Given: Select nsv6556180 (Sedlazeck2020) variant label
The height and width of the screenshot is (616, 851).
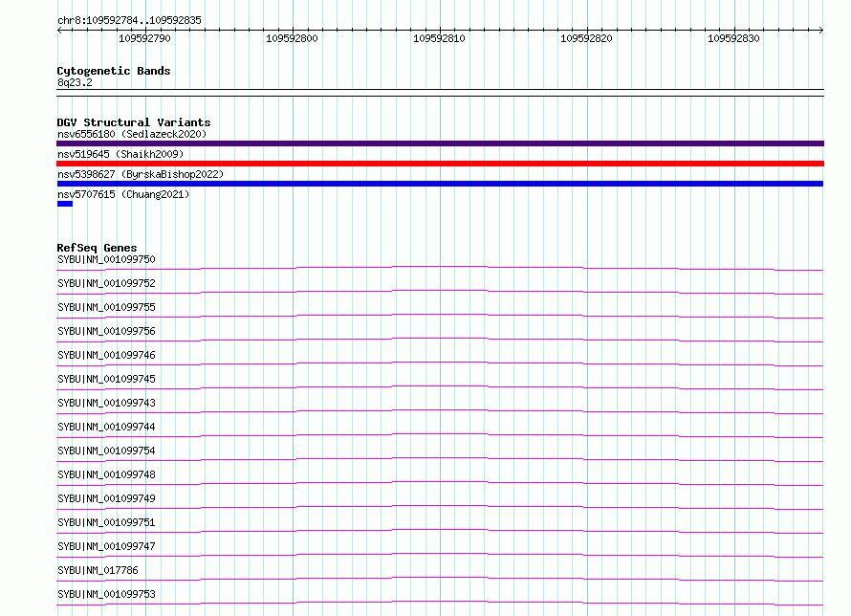Looking at the screenshot, I should pyautogui.click(x=132, y=134).
